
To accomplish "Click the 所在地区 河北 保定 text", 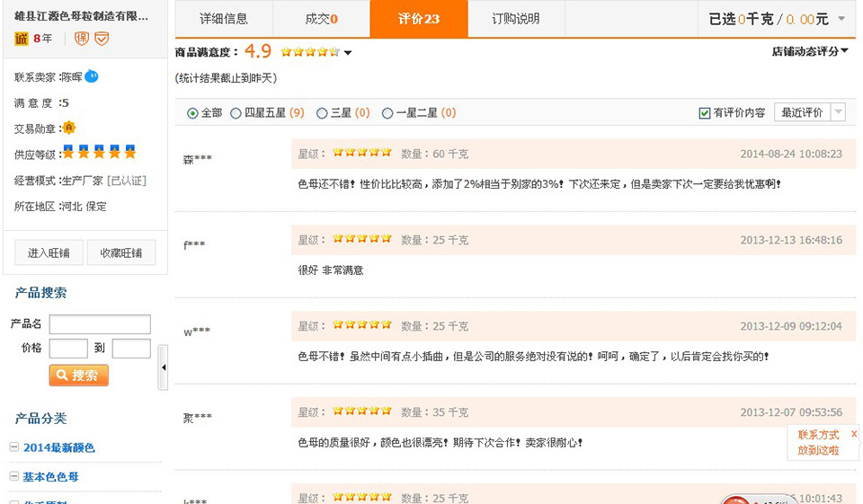I will click(x=60, y=207).
